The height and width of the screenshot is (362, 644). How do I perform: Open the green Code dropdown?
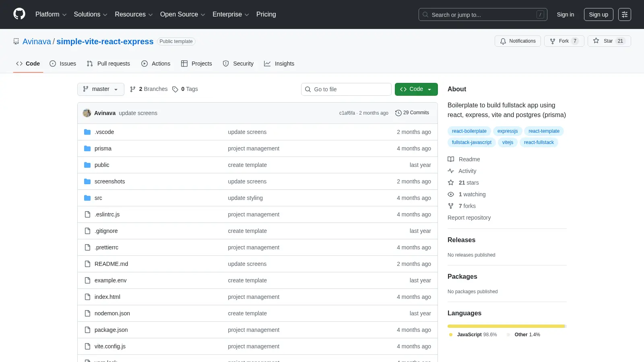pyautogui.click(x=416, y=89)
